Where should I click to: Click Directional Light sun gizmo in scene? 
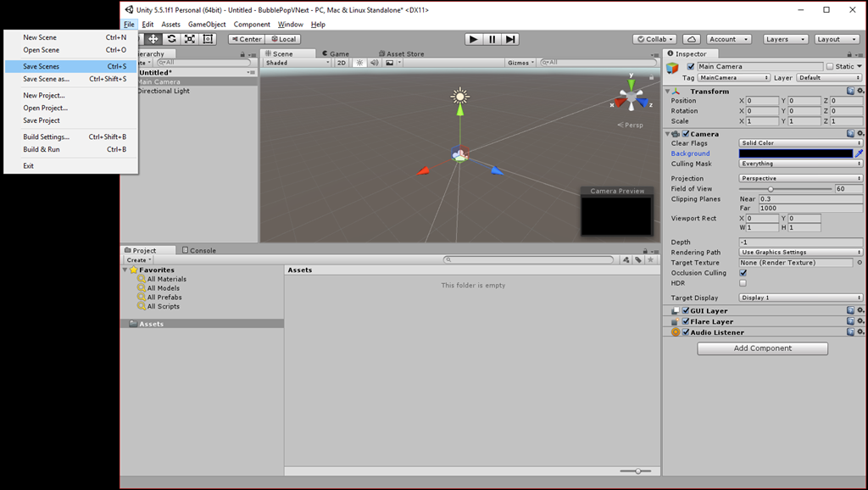459,97
